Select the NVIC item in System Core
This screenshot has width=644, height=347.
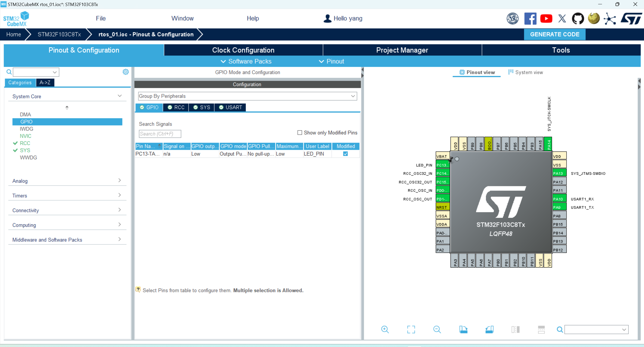click(x=26, y=136)
